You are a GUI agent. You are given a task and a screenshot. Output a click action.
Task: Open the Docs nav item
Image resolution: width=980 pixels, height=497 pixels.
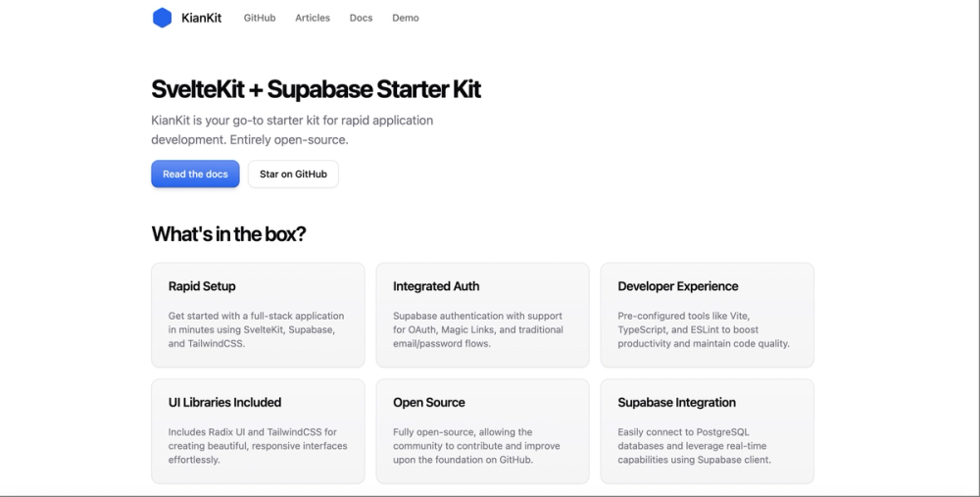(361, 18)
